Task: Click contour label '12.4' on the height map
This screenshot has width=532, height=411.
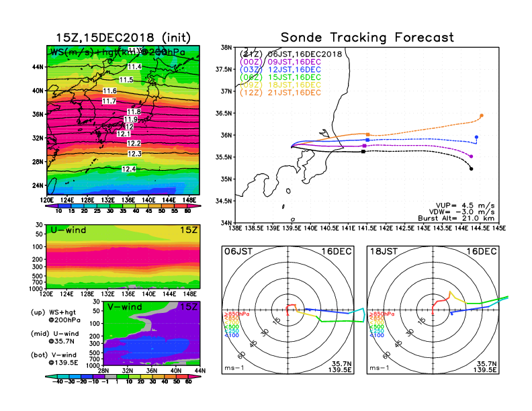Action: pyautogui.click(x=128, y=169)
